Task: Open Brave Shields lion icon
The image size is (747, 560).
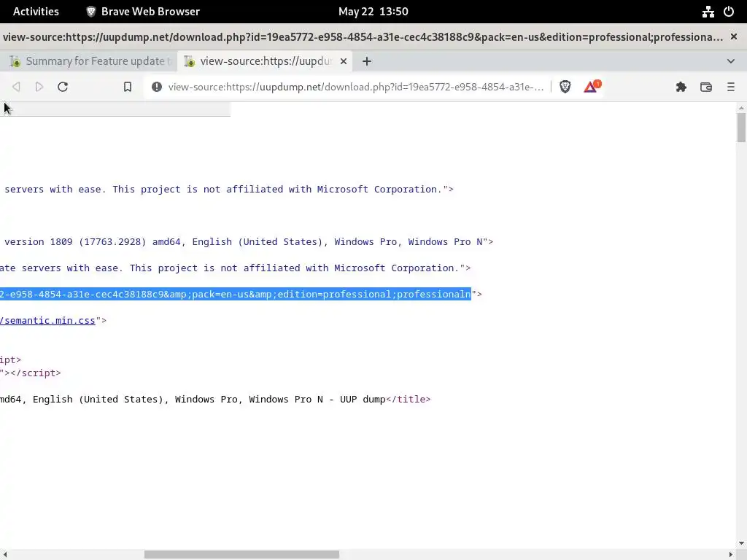Action: coord(565,87)
